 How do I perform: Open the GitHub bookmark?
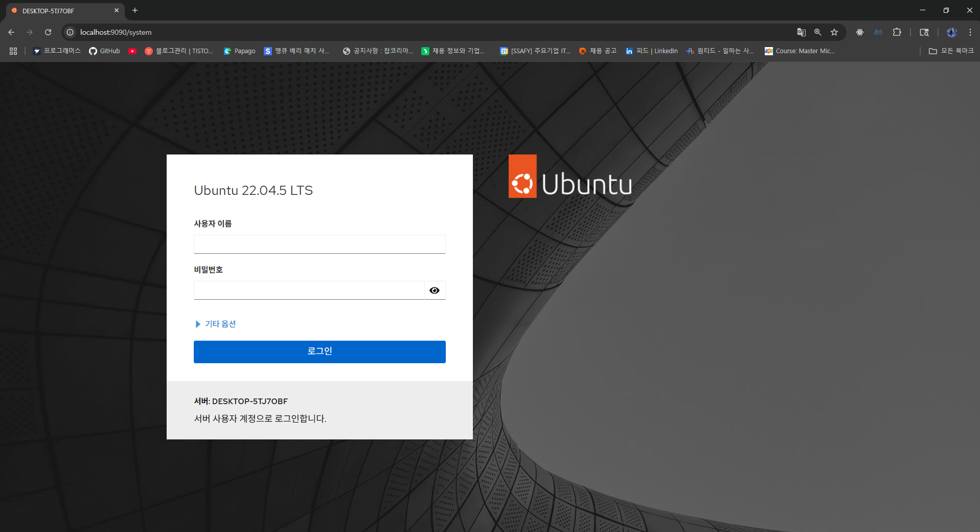pyautogui.click(x=104, y=51)
